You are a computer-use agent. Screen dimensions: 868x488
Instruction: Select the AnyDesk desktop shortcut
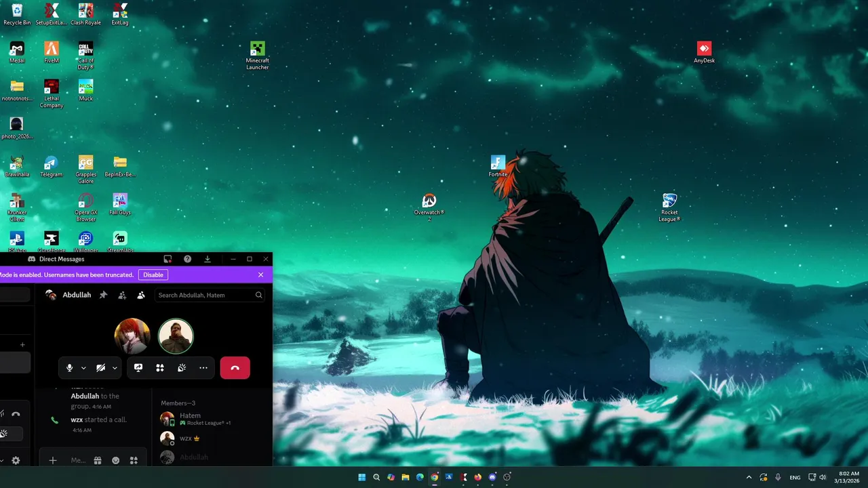click(704, 52)
